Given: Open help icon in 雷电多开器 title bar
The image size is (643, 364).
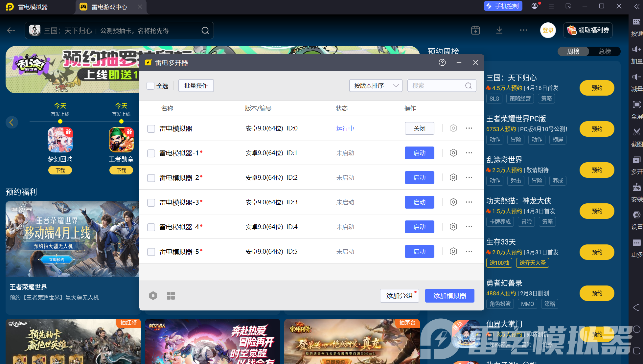Looking at the screenshot, I should (442, 62).
